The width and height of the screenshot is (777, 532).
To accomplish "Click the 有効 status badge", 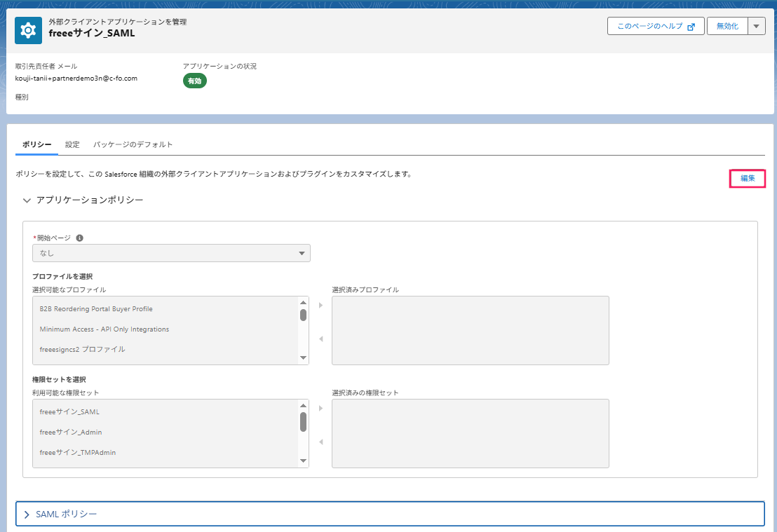I will pyautogui.click(x=195, y=81).
